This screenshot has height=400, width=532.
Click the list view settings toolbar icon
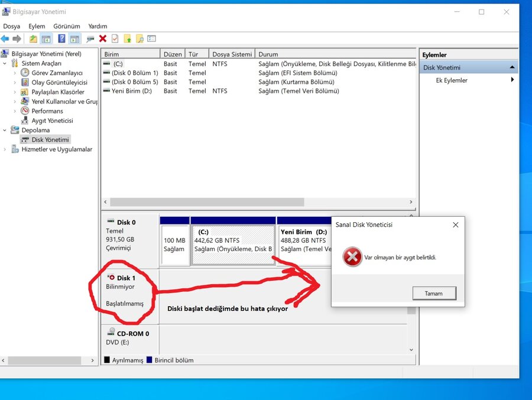click(152, 38)
